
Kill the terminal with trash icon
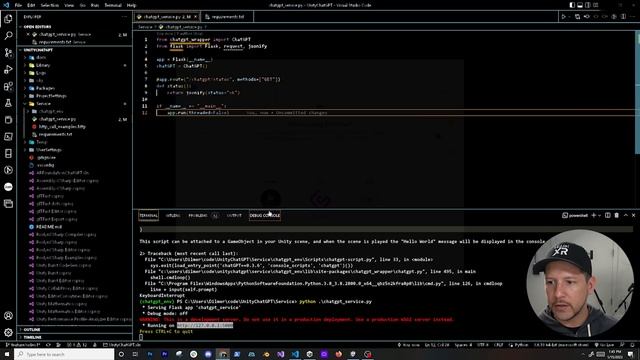click(x=616, y=215)
